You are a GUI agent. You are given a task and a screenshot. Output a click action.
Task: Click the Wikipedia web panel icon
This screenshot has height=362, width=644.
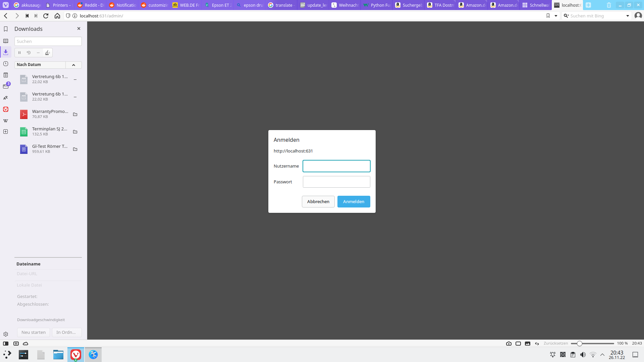coord(6,121)
